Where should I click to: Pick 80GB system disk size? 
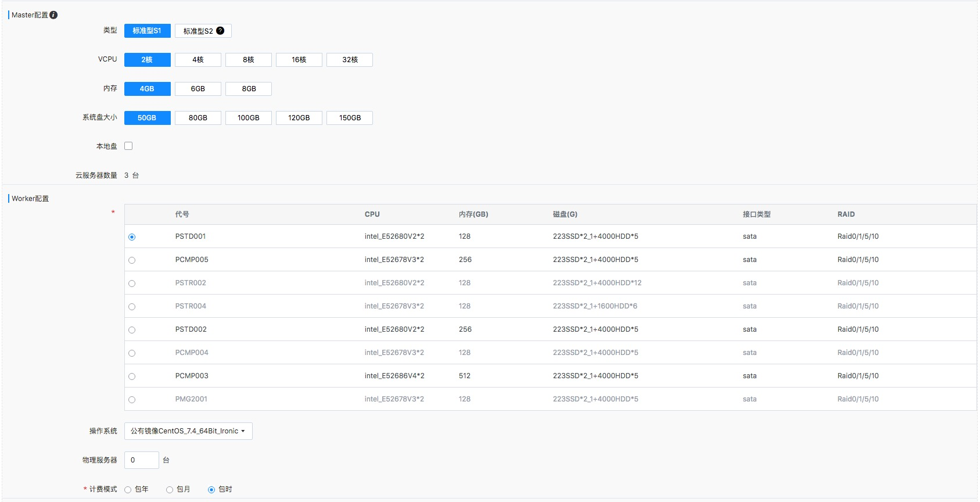click(x=198, y=118)
